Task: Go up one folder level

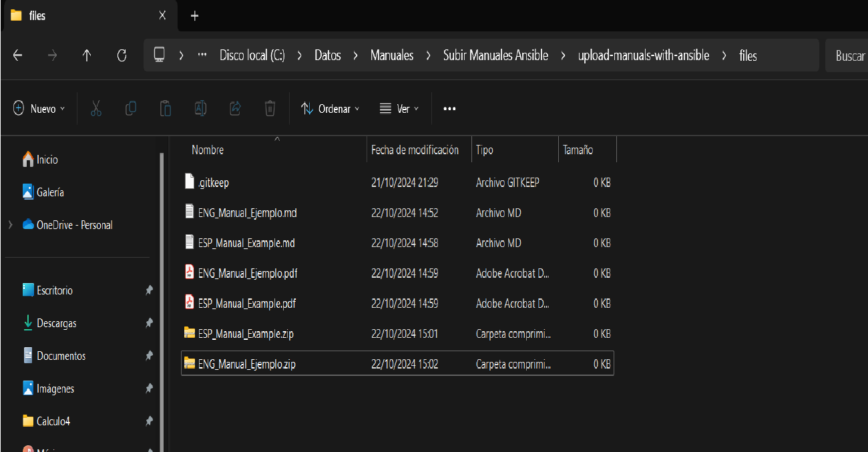Action: (87, 55)
